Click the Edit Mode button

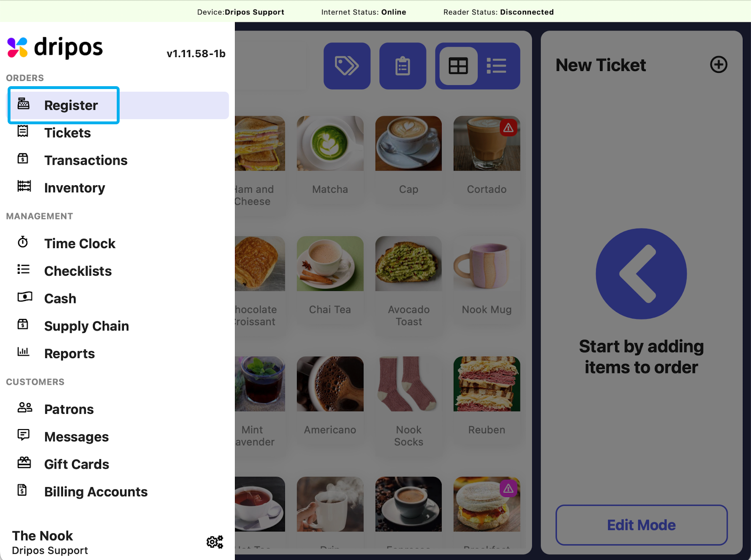point(641,525)
